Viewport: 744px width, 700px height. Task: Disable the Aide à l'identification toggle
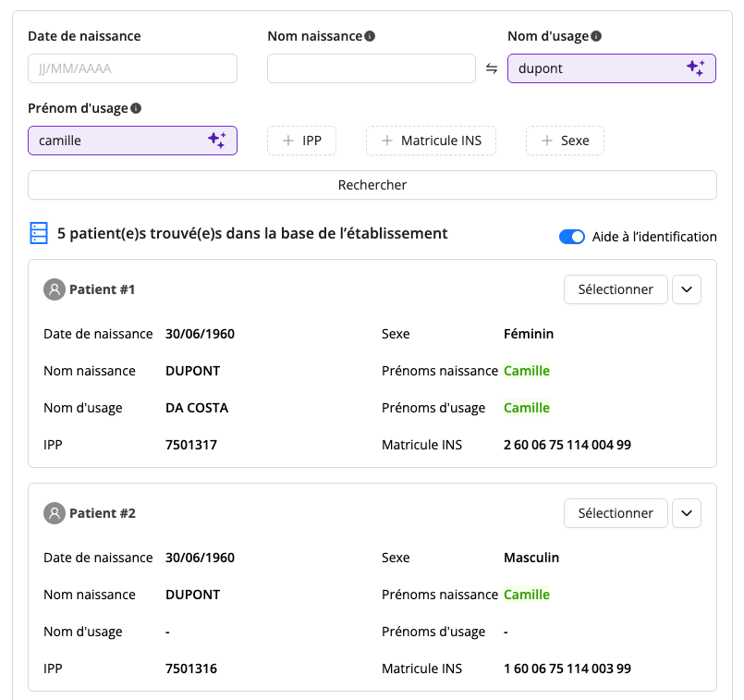coord(572,237)
